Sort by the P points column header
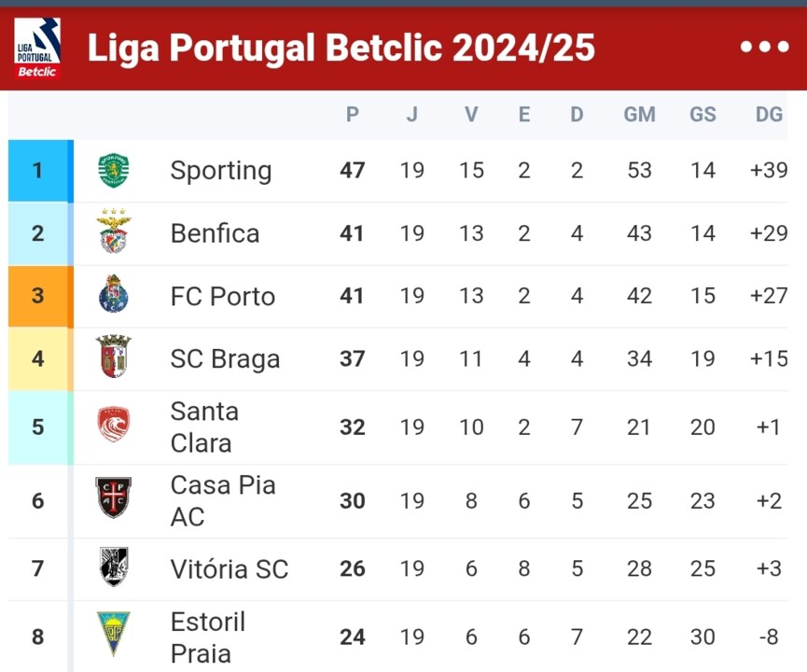 [352, 115]
